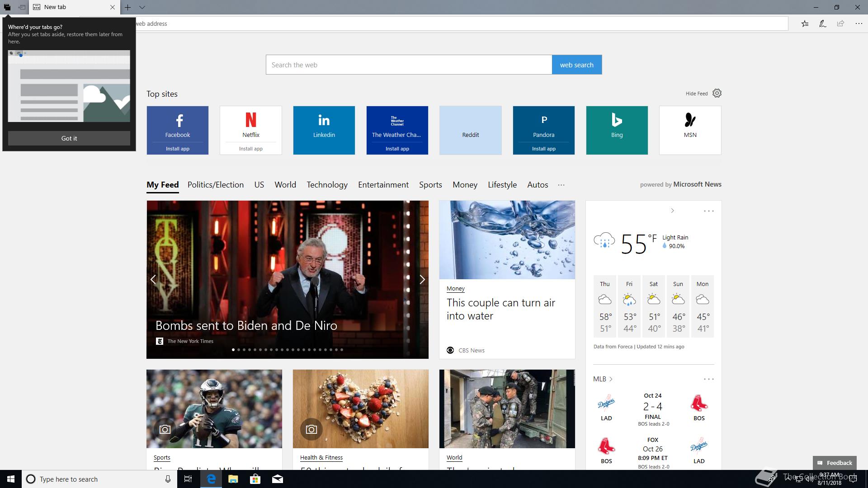Click the Add notes pen icon
Image resolution: width=868 pixels, height=488 pixels.
(x=823, y=23)
